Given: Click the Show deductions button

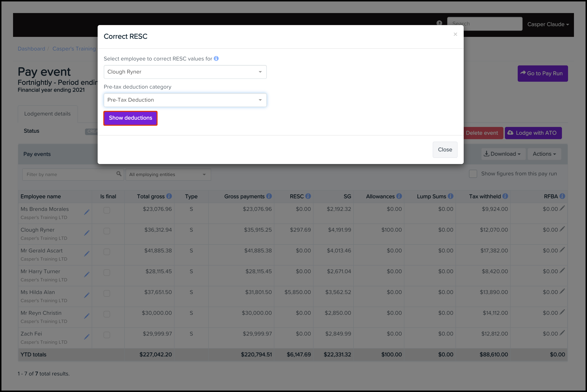Looking at the screenshot, I should [130, 118].
